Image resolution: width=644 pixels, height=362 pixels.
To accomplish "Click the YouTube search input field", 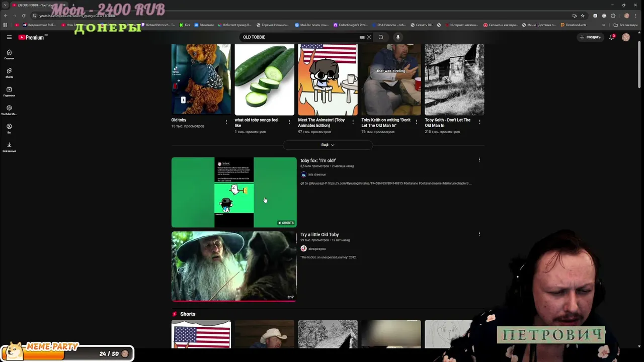I will point(299,37).
